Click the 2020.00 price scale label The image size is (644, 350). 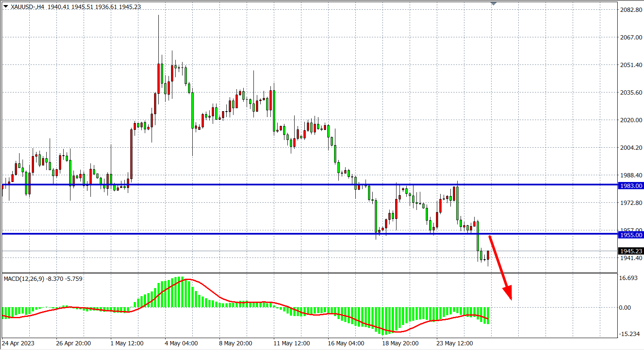631,120
